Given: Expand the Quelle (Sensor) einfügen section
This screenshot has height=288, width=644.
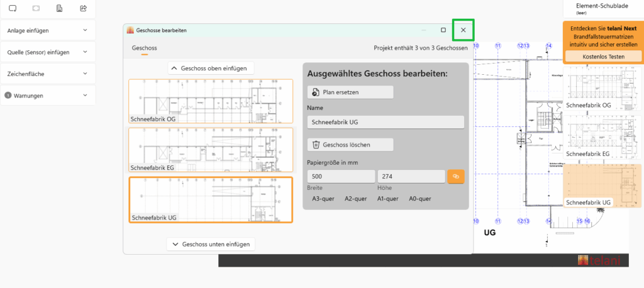Looking at the screenshot, I should pos(85,52).
